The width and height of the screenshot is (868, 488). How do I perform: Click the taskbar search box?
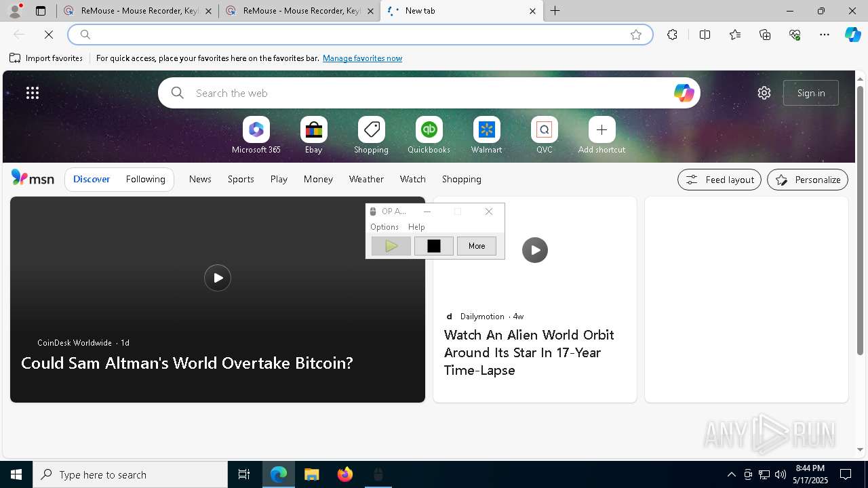130,474
